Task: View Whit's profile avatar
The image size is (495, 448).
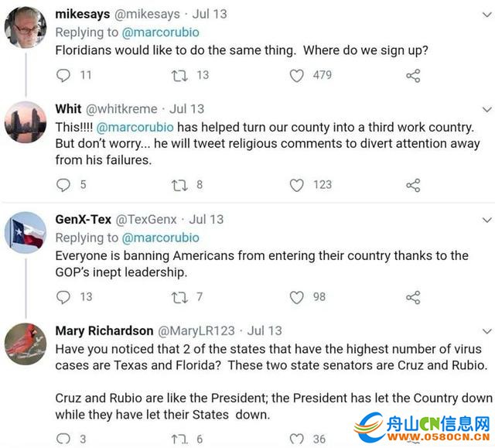Action: coord(26,121)
